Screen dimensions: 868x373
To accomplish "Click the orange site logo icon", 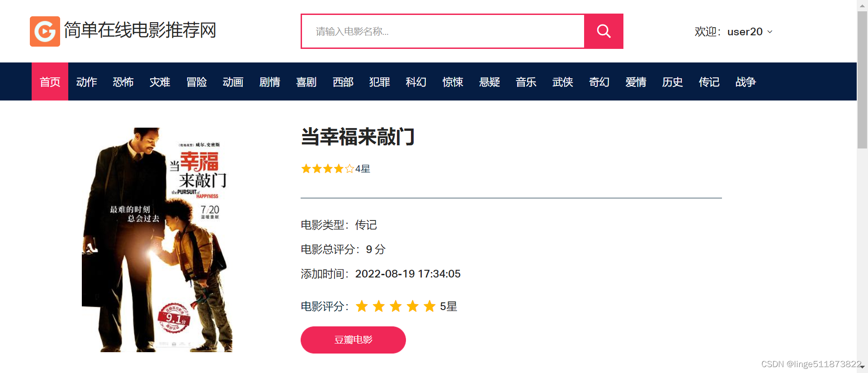I will point(45,31).
